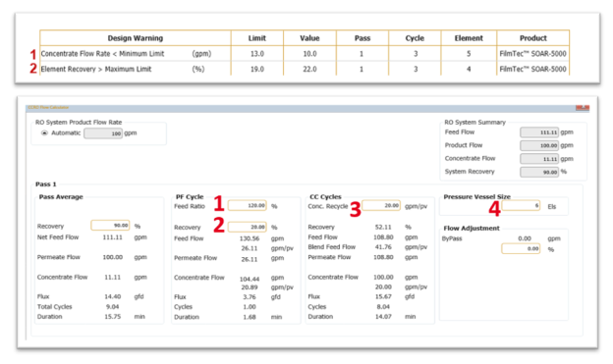
Task: Click the Limit column header
Action: click(x=256, y=38)
